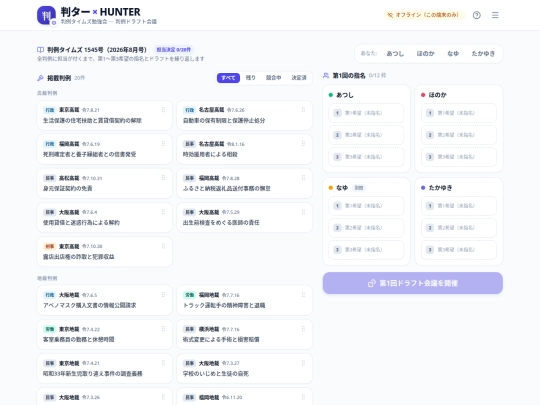
Task: Grab drag handle on 出生前検査 card
Action: (x=303, y=212)
